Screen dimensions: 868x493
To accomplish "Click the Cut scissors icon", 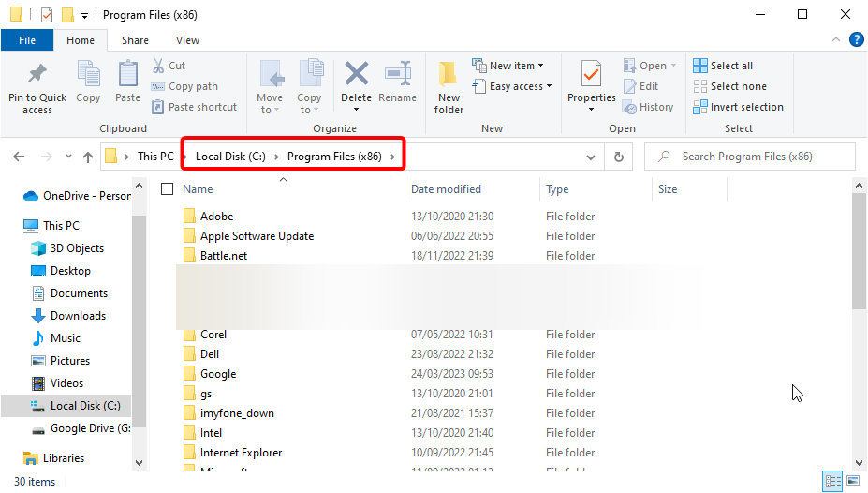I will pyautogui.click(x=158, y=66).
